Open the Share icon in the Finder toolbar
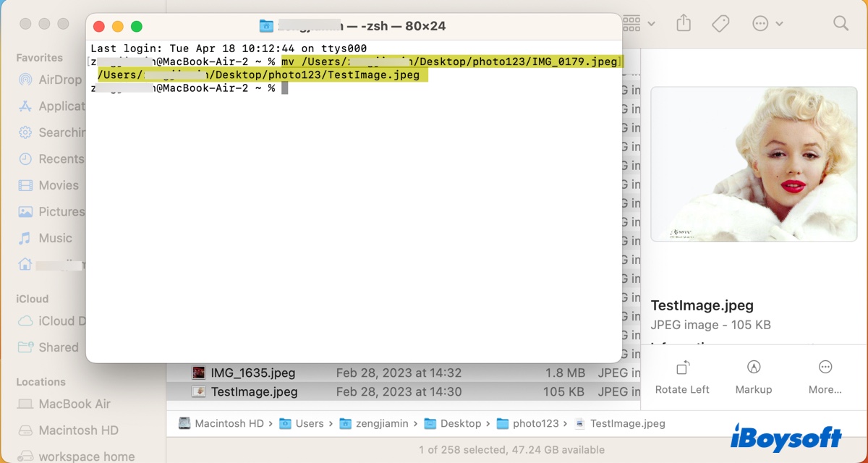The height and width of the screenshot is (463, 868). (683, 23)
